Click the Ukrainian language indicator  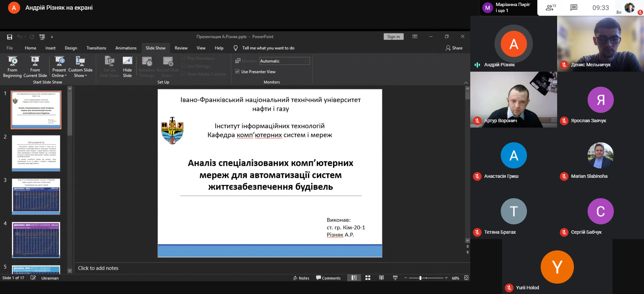50,278
